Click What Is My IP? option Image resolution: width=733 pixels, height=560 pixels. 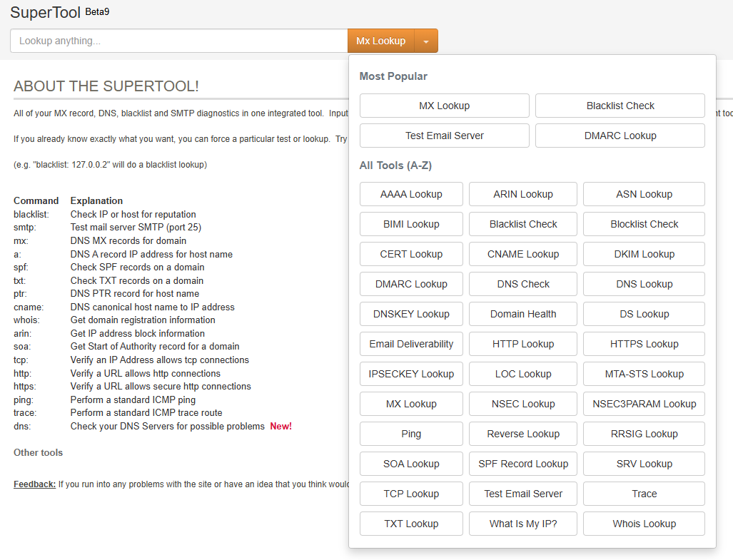coord(523,524)
